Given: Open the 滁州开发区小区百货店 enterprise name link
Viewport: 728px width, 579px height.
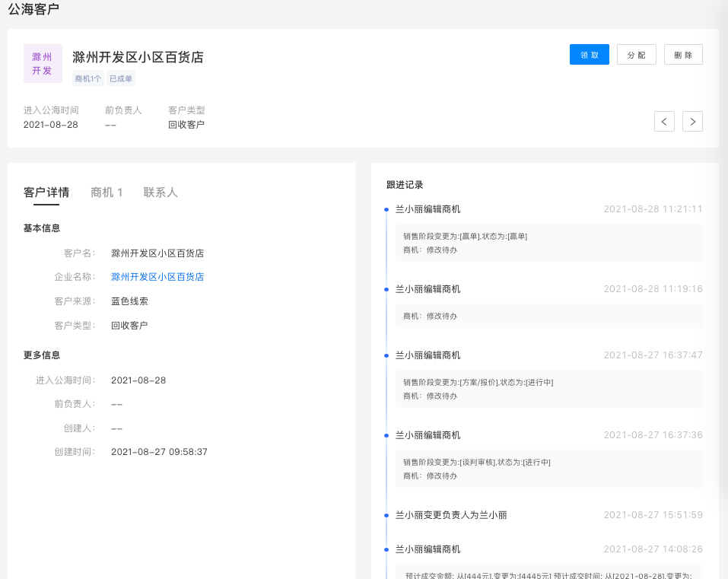Looking at the screenshot, I should point(157,277).
